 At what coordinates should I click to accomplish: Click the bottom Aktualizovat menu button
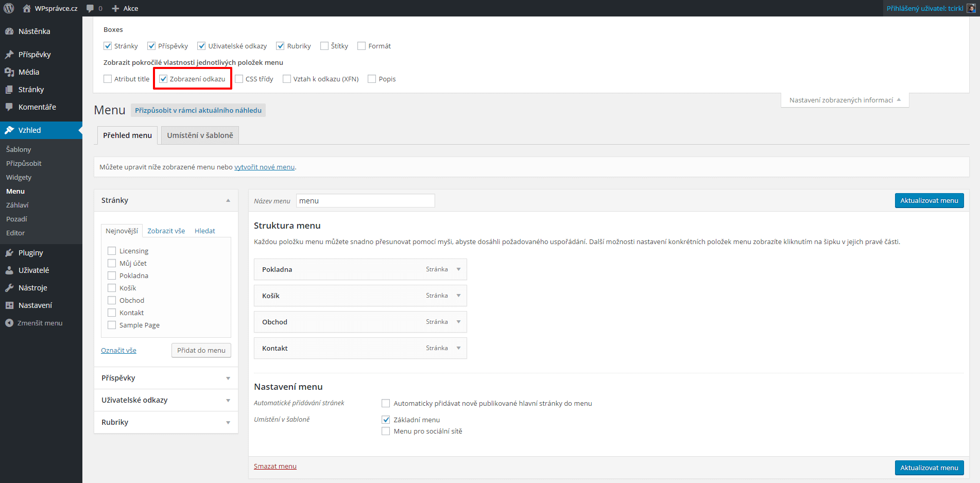pos(929,468)
